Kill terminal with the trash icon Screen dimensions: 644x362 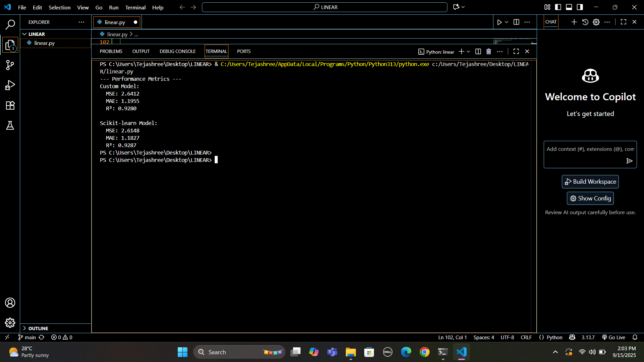point(489,51)
